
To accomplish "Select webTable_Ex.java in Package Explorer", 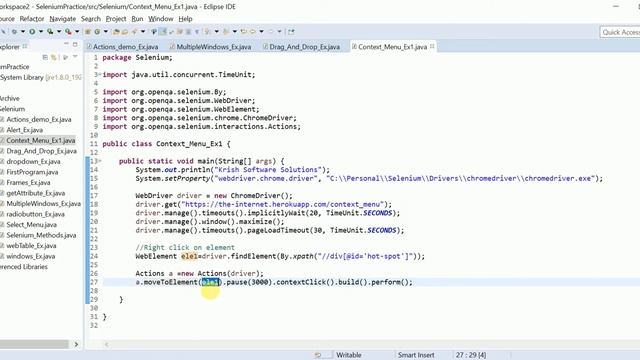I will pos(31,246).
